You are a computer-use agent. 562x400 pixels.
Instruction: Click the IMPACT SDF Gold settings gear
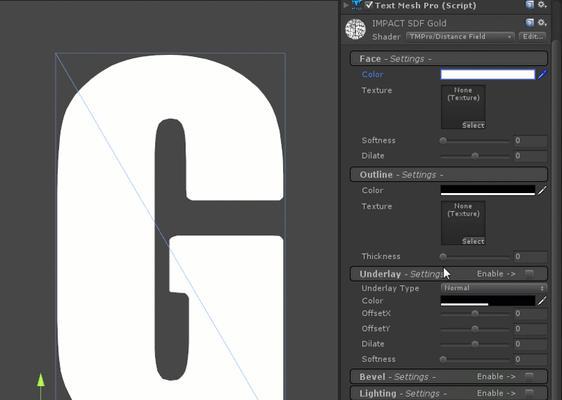[x=542, y=23]
